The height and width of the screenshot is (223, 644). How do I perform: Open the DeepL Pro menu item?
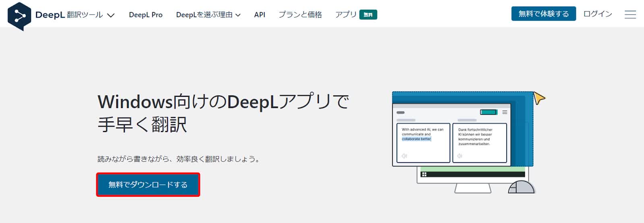tap(146, 15)
